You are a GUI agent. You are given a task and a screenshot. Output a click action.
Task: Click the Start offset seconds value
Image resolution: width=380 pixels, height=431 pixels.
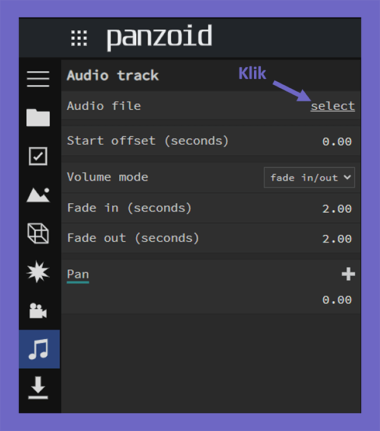point(337,141)
